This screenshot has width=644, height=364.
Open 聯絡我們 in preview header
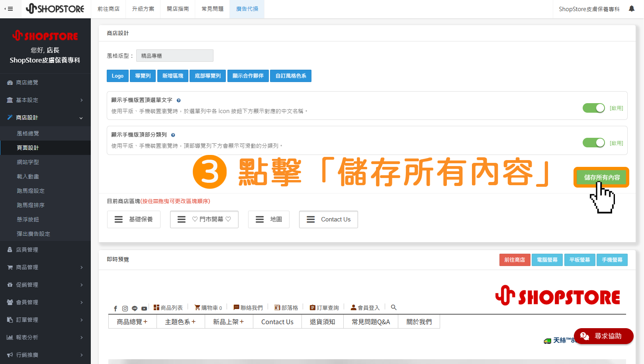248,307
